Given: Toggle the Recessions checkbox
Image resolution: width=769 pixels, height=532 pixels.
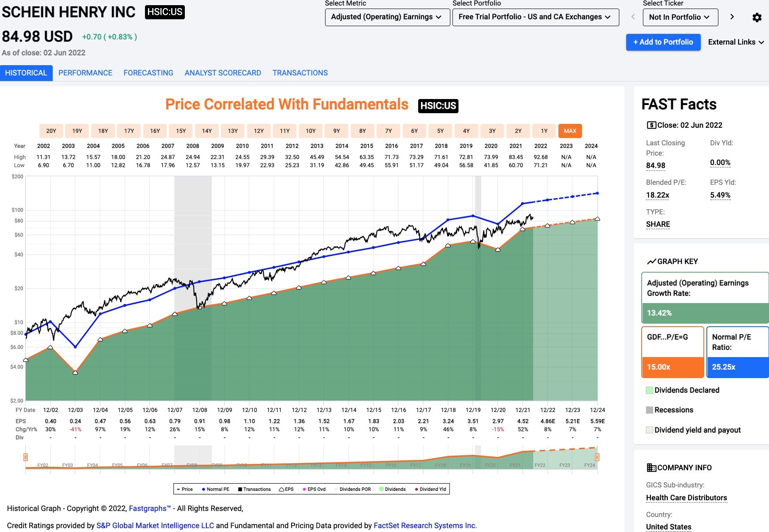Looking at the screenshot, I should click(x=649, y=410).
